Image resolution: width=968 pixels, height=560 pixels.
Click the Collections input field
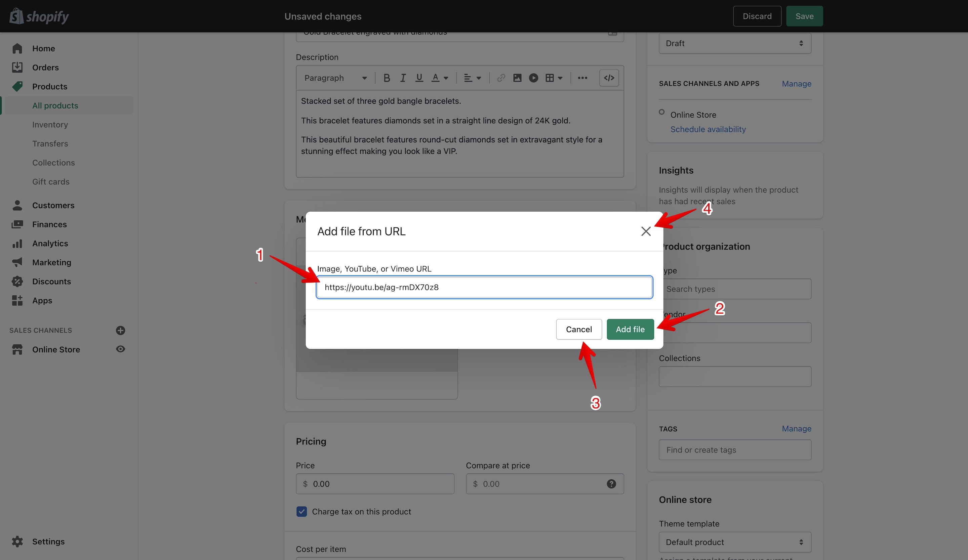pos(735,377)
